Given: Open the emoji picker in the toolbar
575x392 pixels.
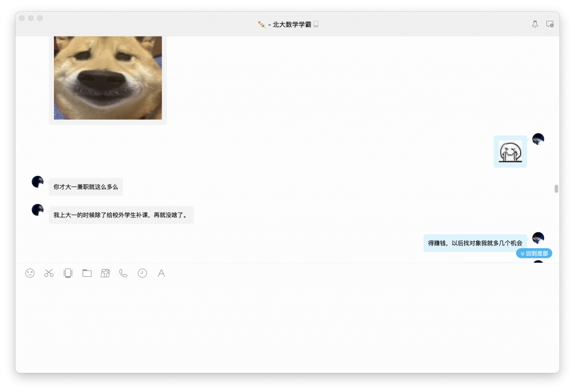Looking at the screenshot, I should point(30,273).
